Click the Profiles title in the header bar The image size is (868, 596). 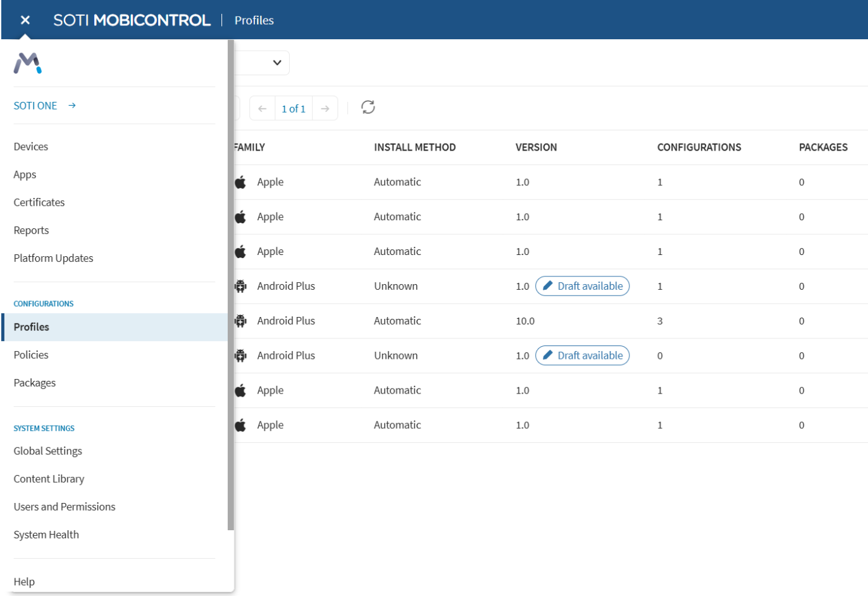point(254,20)
